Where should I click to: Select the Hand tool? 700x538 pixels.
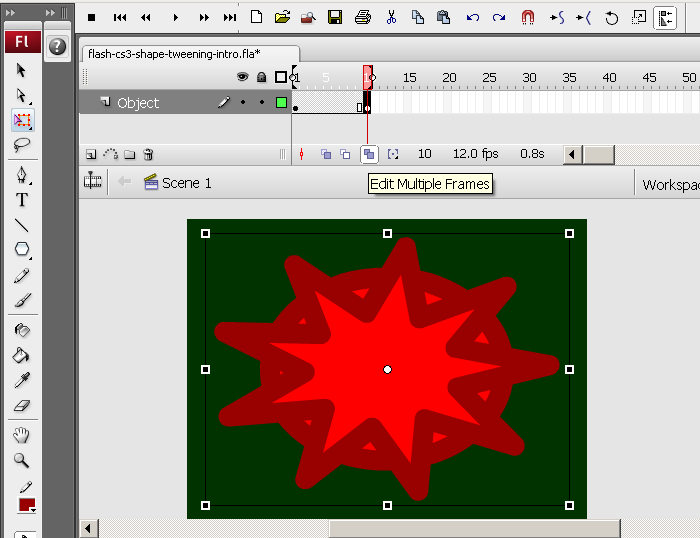22,435
